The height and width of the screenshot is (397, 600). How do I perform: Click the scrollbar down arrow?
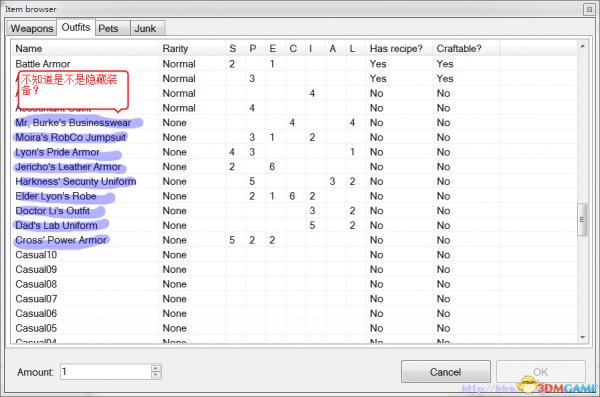pyautogui.click(x=582, y=337)
